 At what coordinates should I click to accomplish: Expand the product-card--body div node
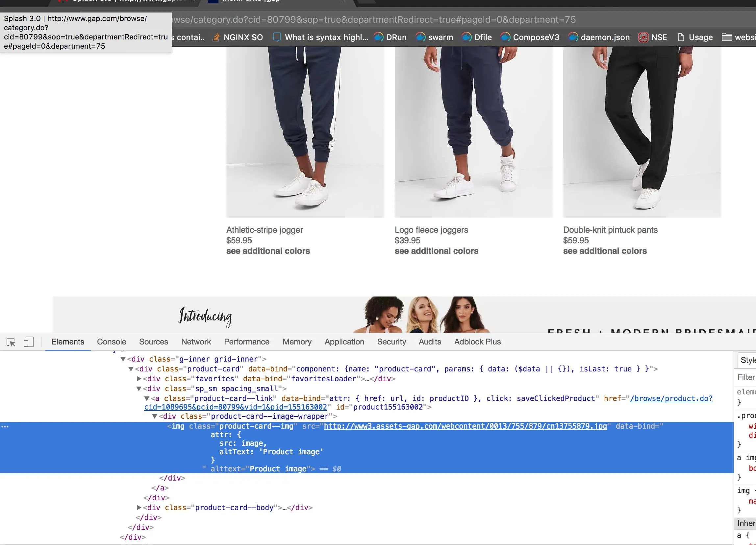(x=139, y=508)
